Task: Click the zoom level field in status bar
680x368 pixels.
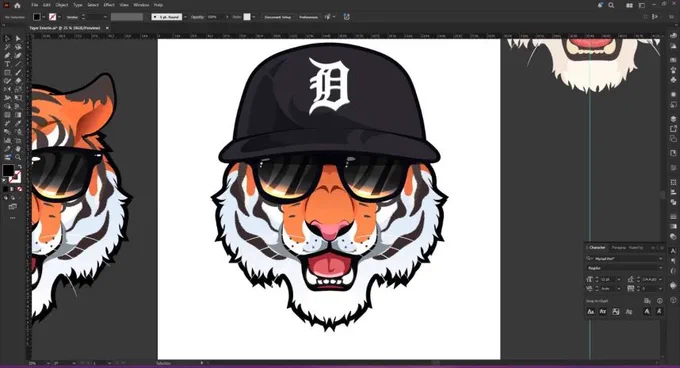Action: pos(36,363)
